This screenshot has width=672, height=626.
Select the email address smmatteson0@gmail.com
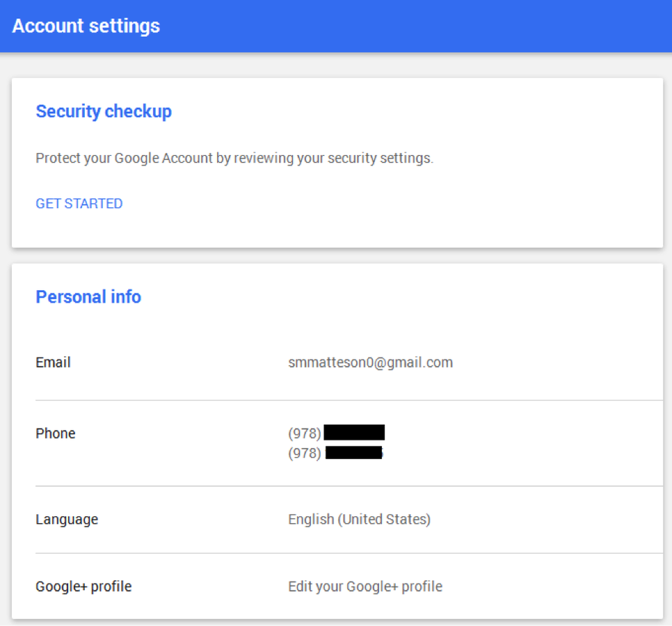(x=370, y=362)
